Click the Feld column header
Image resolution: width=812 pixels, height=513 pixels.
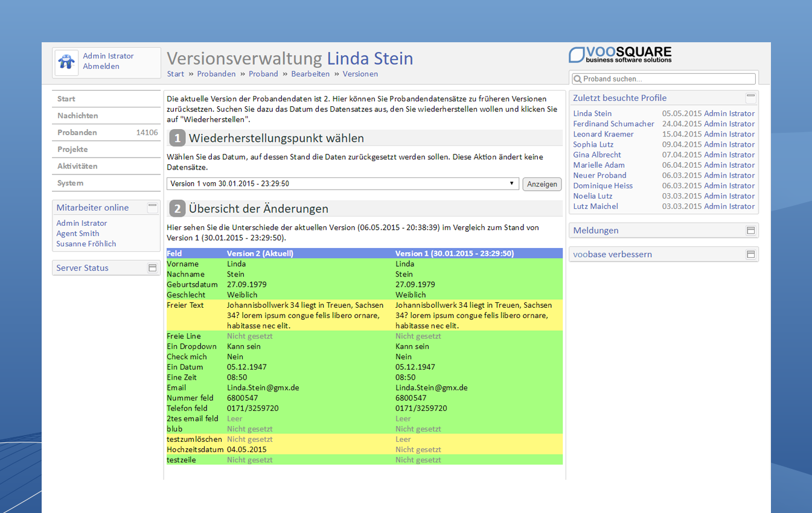[173, 253]
